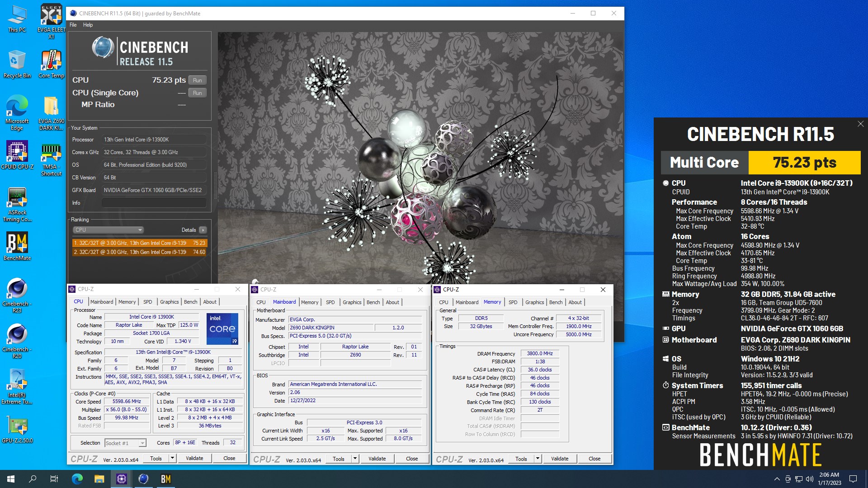
Task: Click Tools button in left CPU-Z window
Action: point(156,458)
